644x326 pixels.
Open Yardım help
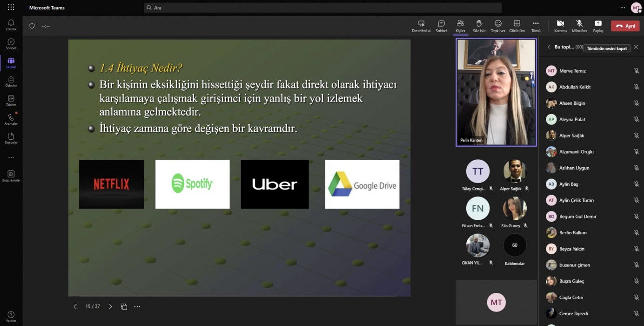pyautogui.click(x=11, y=317)
